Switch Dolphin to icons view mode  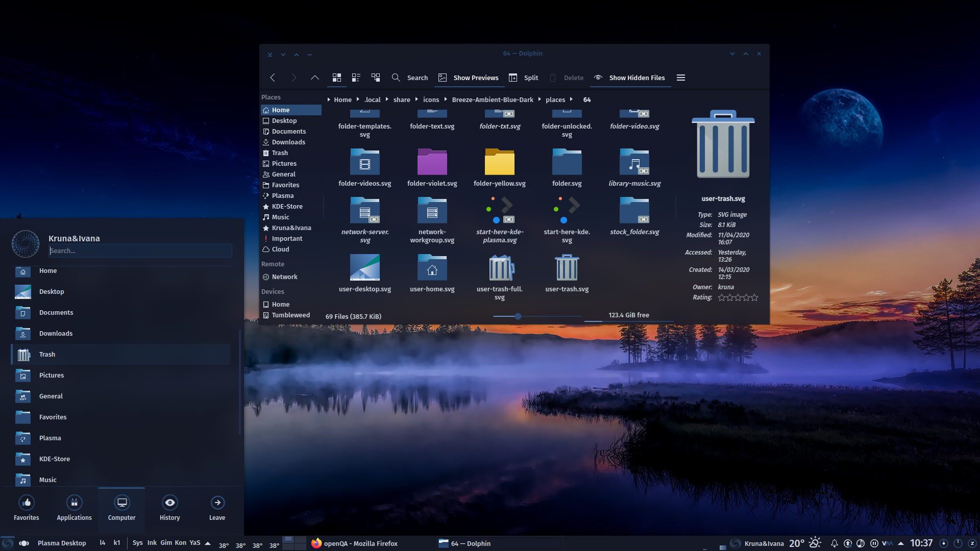pos(336,78)
